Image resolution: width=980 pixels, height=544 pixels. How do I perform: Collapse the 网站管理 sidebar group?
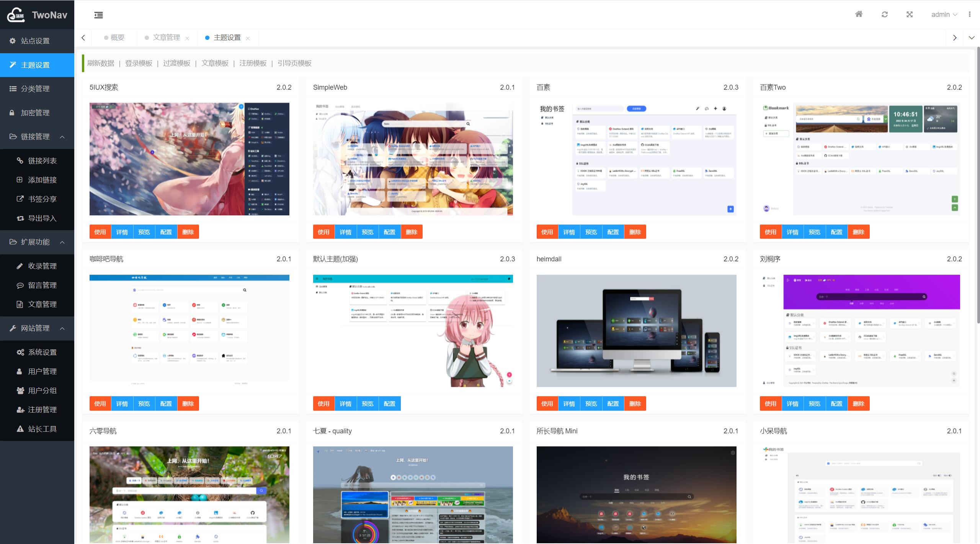click(x=37, y=328)
